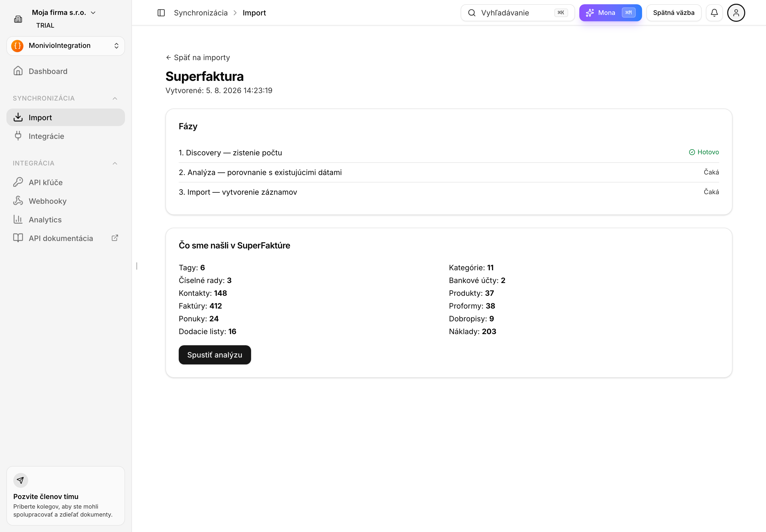Screen dimensions: 766x532
Task: Click the external link icon beside API dokumentácia
Action: (115, 238)
